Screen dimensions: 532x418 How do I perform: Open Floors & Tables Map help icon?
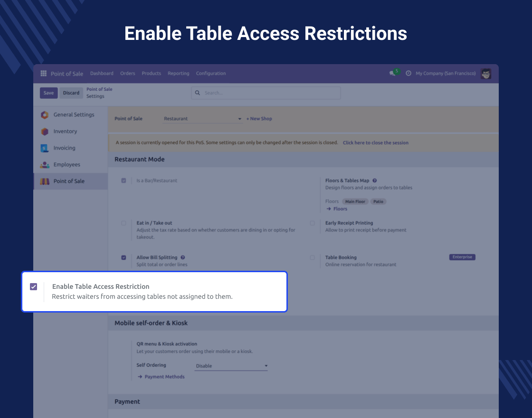[x=375, y=180]
